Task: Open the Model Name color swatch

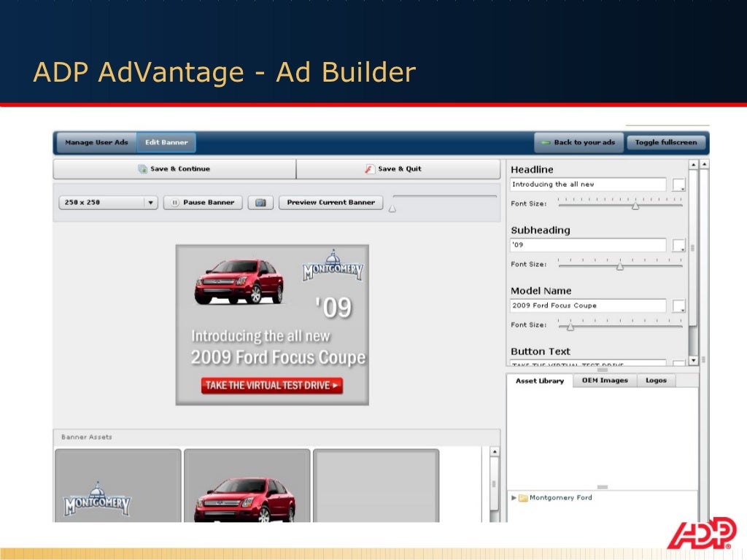Action: [x=679, y=306]
